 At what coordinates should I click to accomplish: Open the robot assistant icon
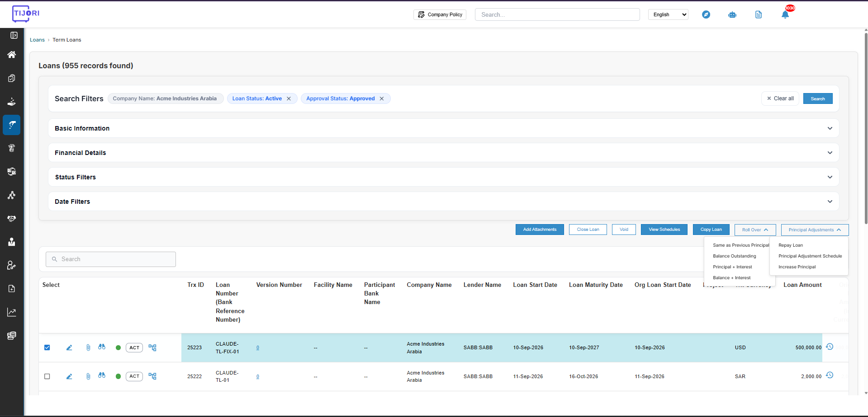coord(732,14)
